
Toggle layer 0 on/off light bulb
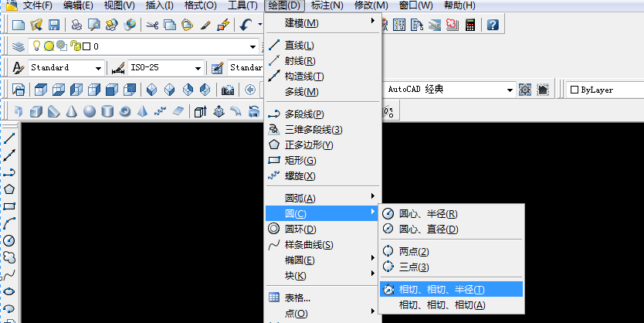tap(36, 46)
